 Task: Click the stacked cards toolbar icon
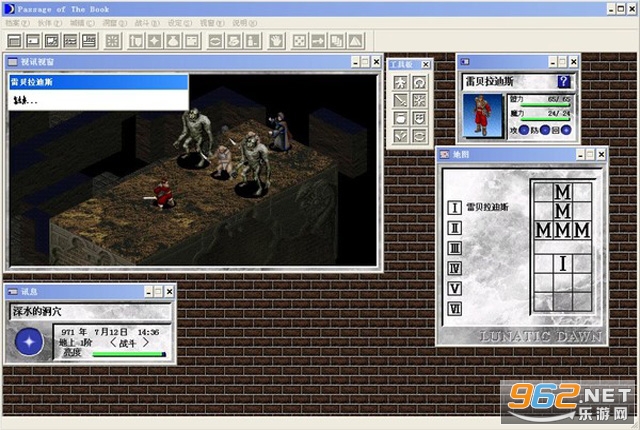pos(337,41)
